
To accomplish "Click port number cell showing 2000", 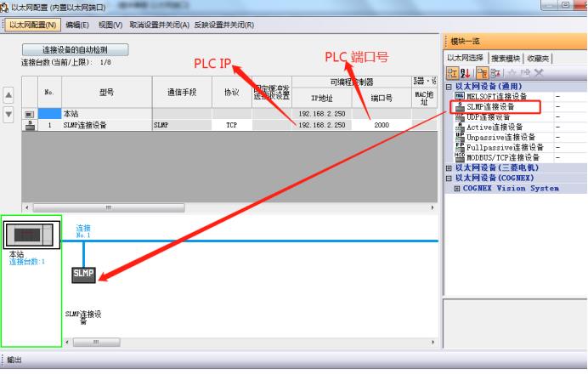I will click(382, 125).
